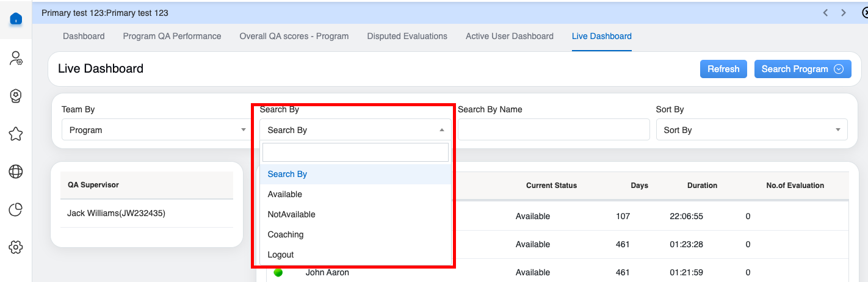Click the pie chart reports icon
868x282 pixels.
pyautogui.click(x=16, y=210)
